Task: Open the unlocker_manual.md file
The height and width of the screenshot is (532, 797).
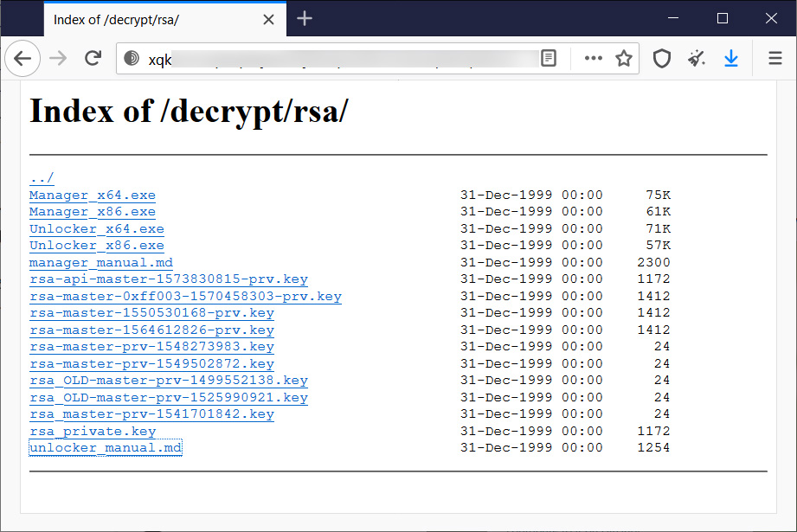Action: point(105,447)
